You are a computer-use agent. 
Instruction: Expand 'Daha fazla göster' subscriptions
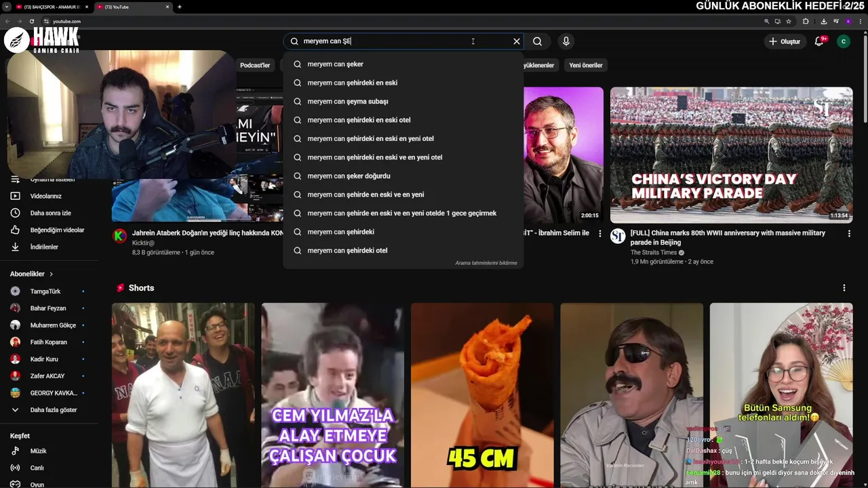pos(54,410)
